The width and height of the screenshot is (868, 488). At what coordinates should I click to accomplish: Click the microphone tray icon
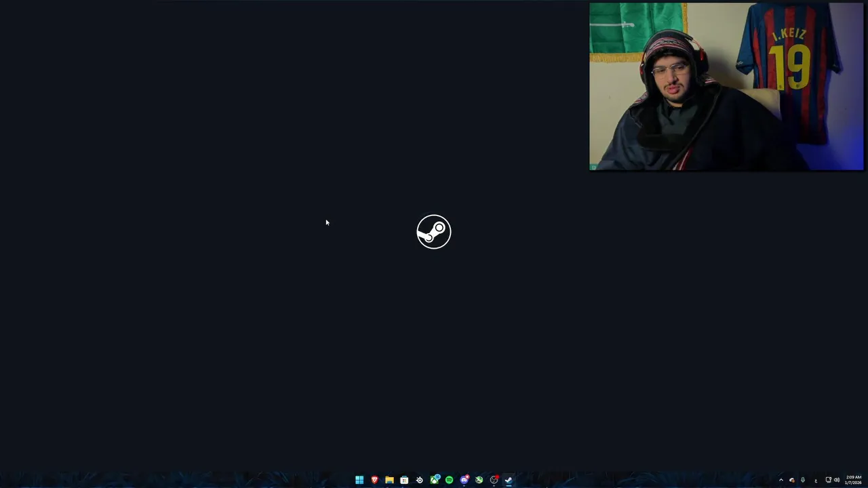(803, 480)
